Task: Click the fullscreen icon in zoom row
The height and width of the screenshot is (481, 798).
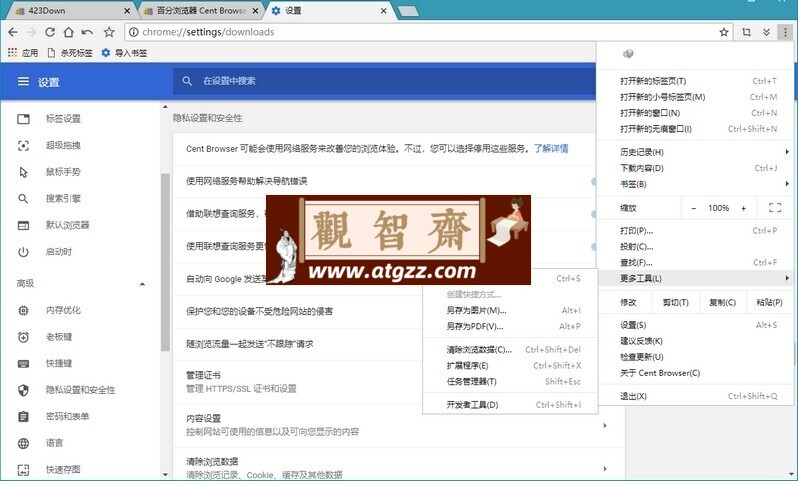Action: 775,208
